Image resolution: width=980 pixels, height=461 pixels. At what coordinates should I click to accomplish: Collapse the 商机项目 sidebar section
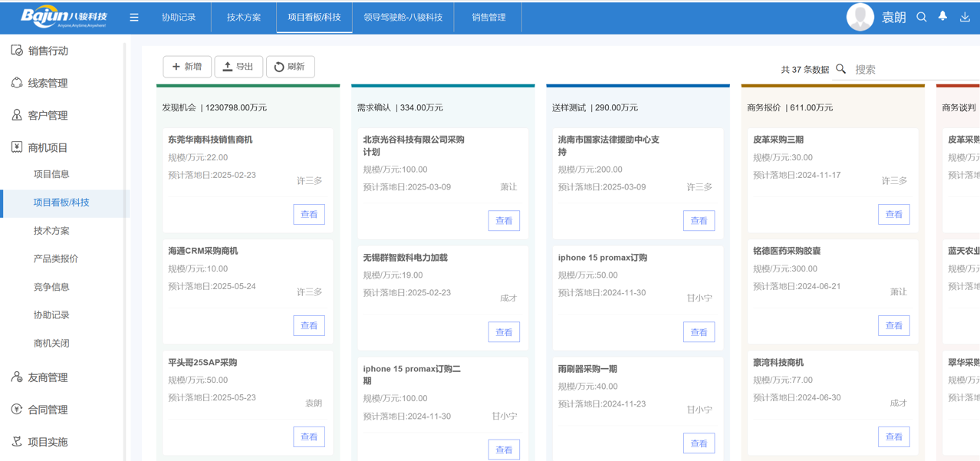pos(15,148)
